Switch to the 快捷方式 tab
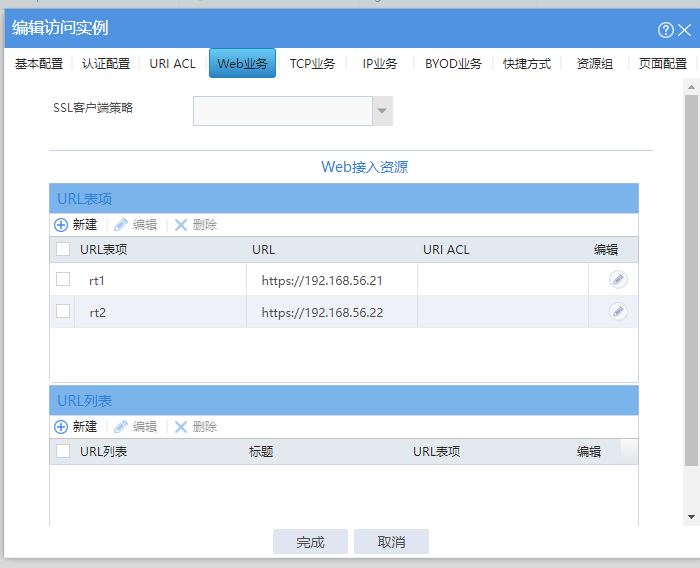The width and height of the screenshot is (700, 568). click(x=527, y=63)
